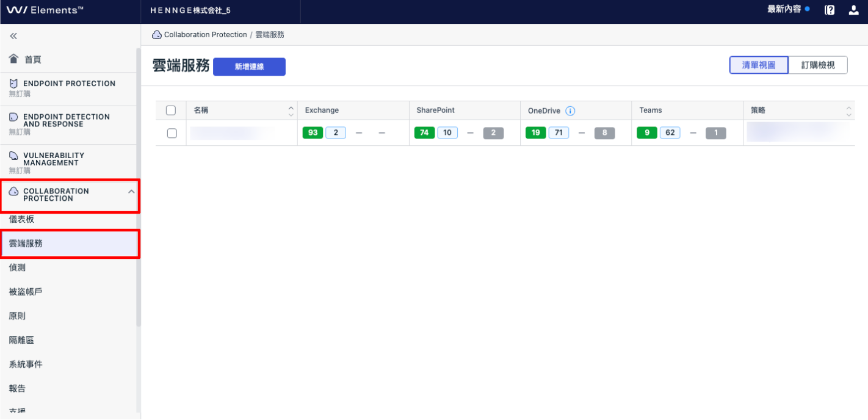Click Exchange badge 2
Viewport: 868px width, 420px height.
[x=336, y=132]
